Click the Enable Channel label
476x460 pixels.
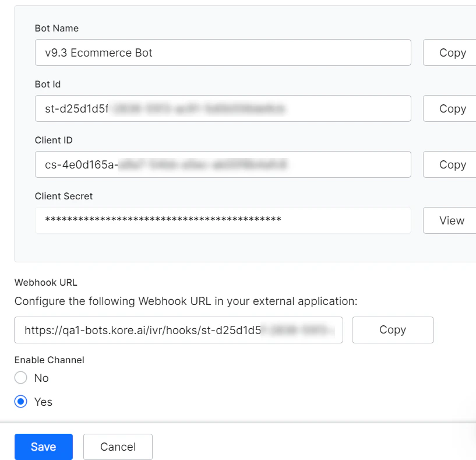coord(49,360)
